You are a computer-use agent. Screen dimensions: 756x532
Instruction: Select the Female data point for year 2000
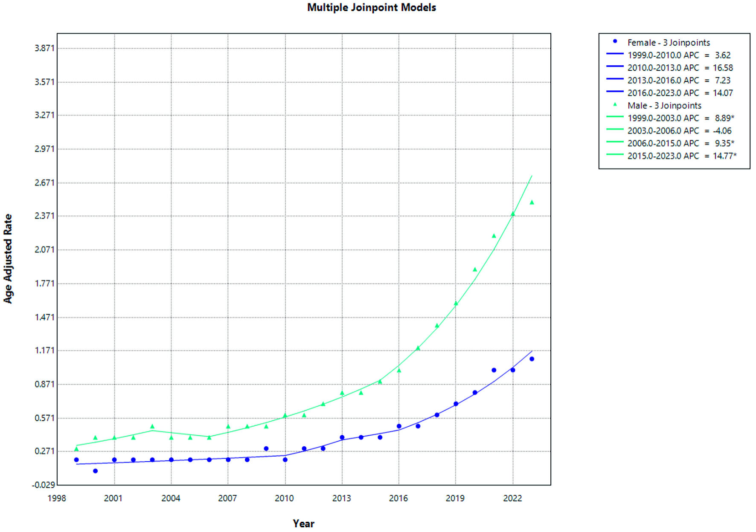pyautogui.click(x=95, y=471)
